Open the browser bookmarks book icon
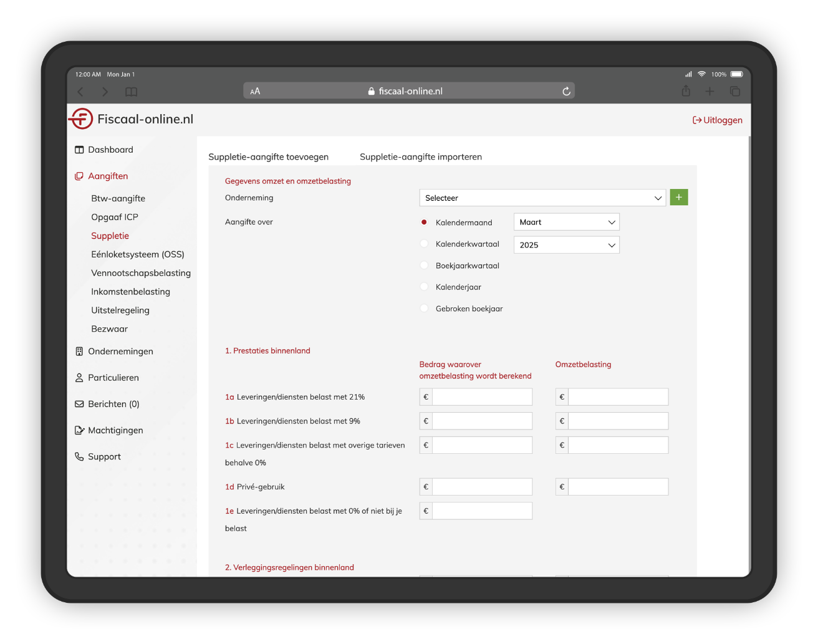The width and height of the screenshot is (818, 644). pyautogui.click(x=131, y=92)
